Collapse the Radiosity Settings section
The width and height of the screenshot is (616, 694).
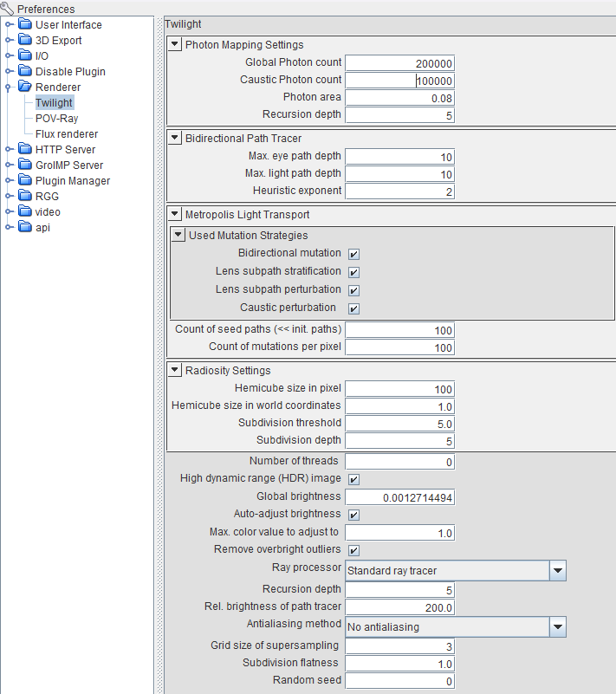pos(175,371)
